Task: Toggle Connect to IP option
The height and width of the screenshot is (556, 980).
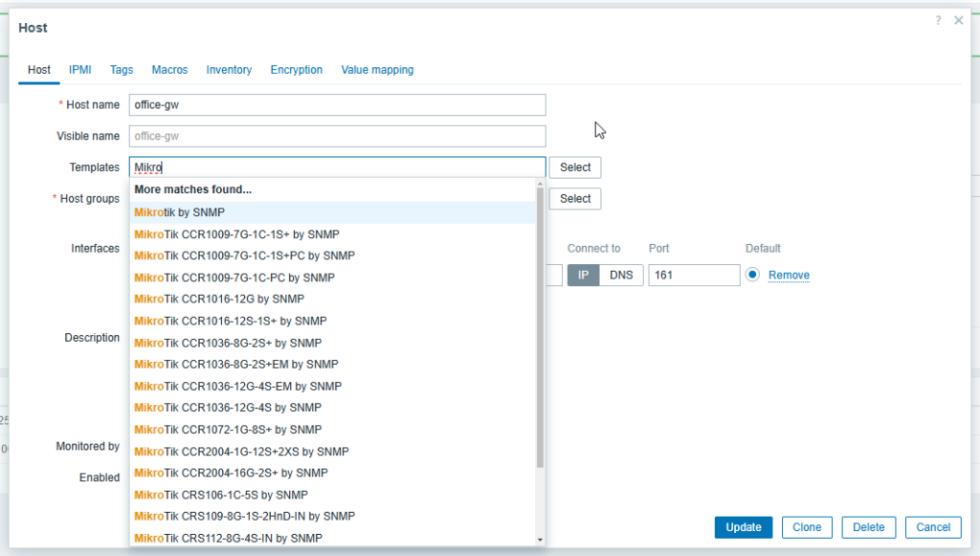Action: (584, 275)
